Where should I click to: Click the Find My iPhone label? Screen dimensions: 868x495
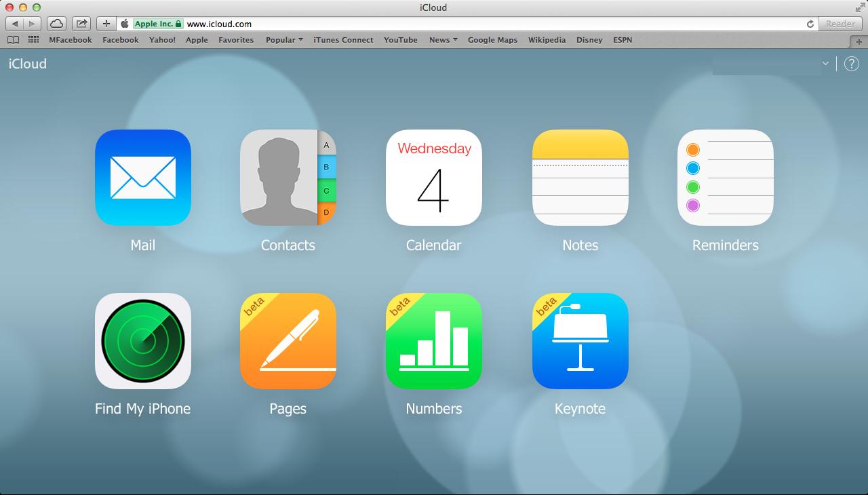tap(143, 409)
